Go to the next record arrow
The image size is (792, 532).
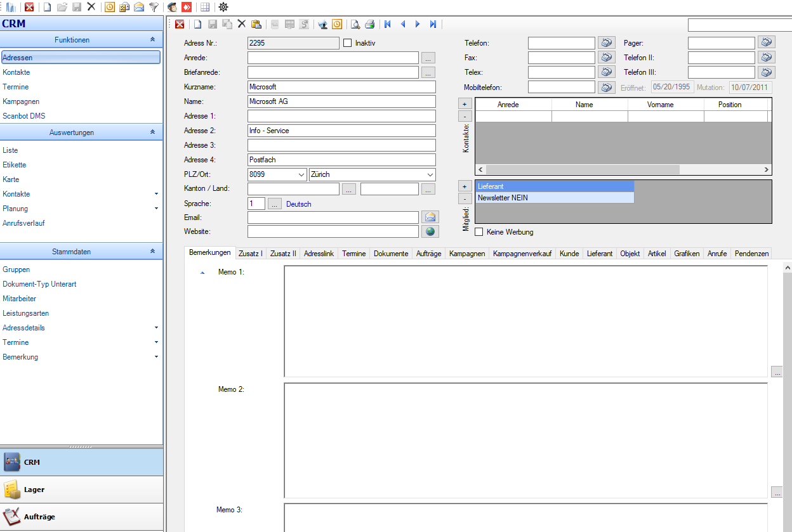pos(418,24)
